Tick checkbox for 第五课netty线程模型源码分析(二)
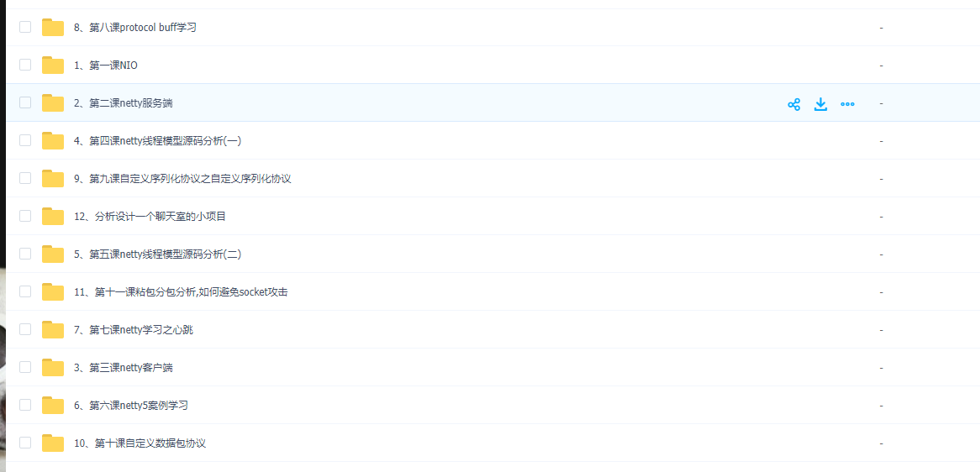980x472 pixels. [x=25, y=254]
